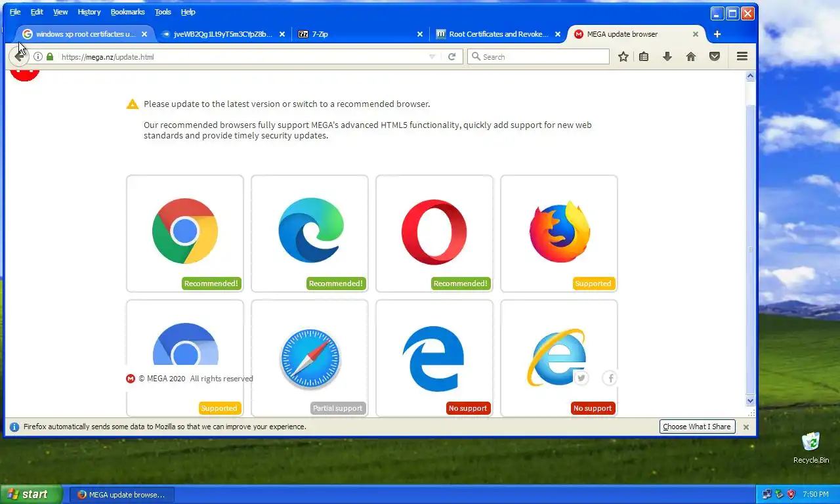Show site information icon in address bar
Screen dimensions: 840x504
click(x=38, y=57)
